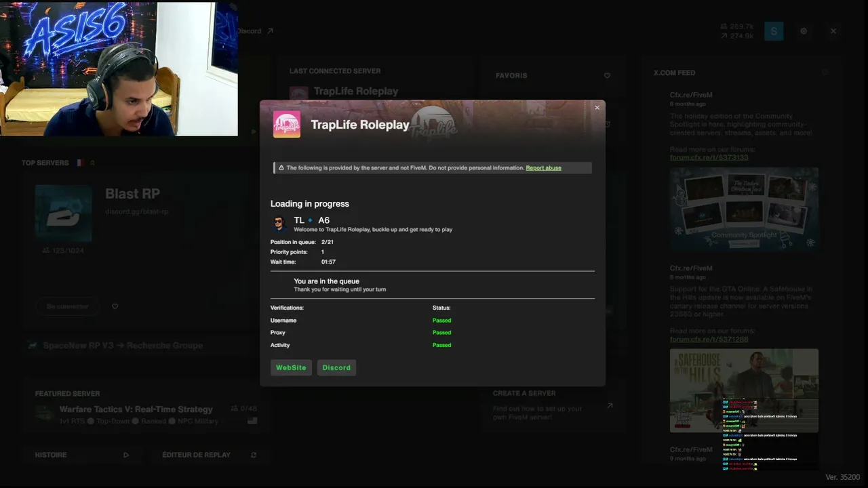Click the heart icon beside FAVORIS
The height and width of the screenshot is (488, 868).
(607, 76)
